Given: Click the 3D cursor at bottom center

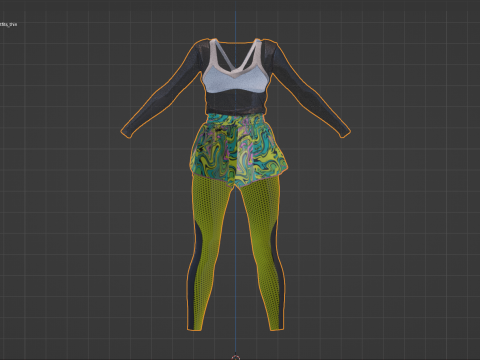Looking at the screenshot, I should (x=235, y=358).
